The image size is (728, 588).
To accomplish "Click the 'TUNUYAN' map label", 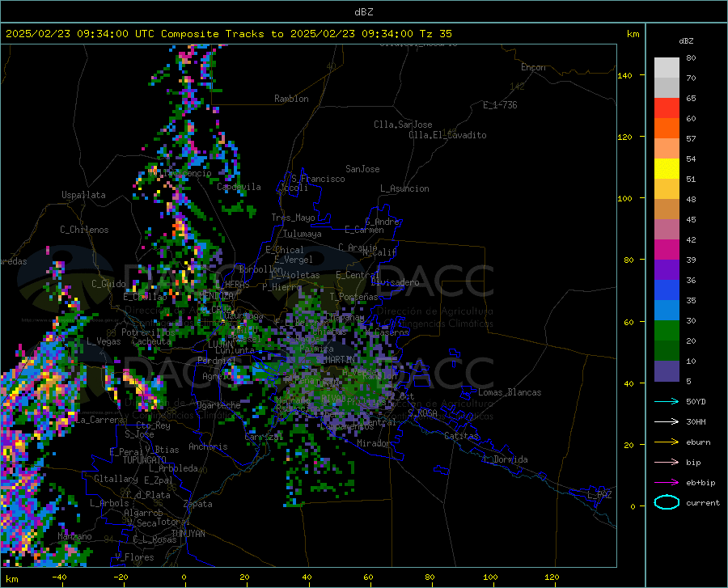I will [188, 534].
